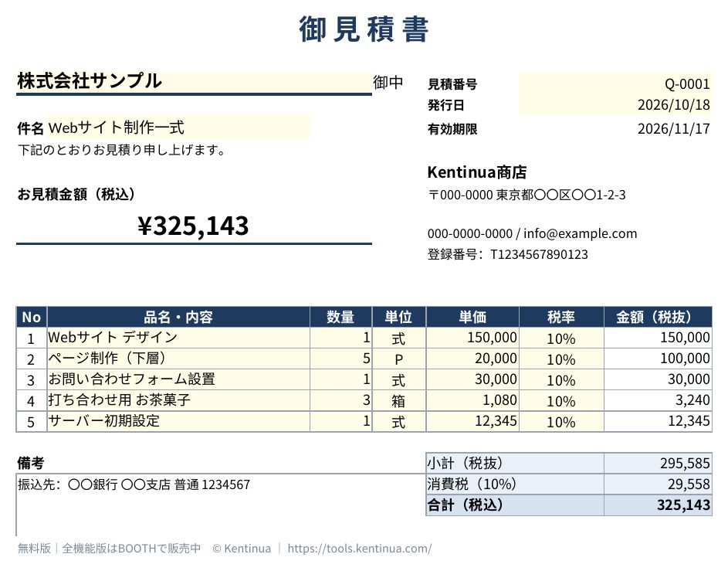728x571 pixels.
Task: Select item cell サーバー初期設定
Action: coord(178,421)
